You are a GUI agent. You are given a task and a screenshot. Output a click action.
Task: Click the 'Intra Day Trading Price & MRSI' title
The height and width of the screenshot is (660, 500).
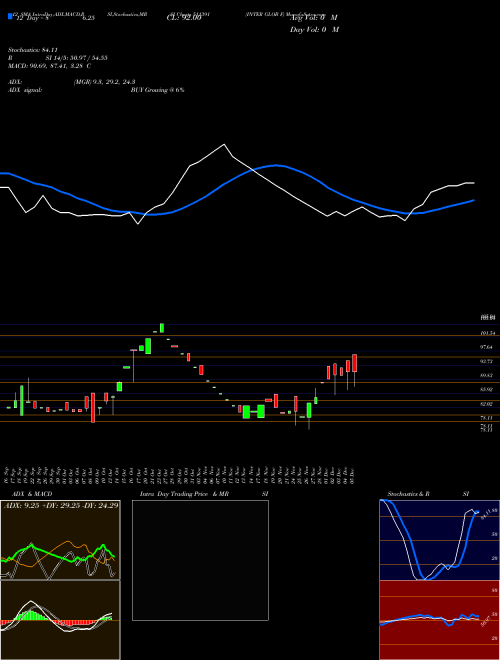point(204,494)
